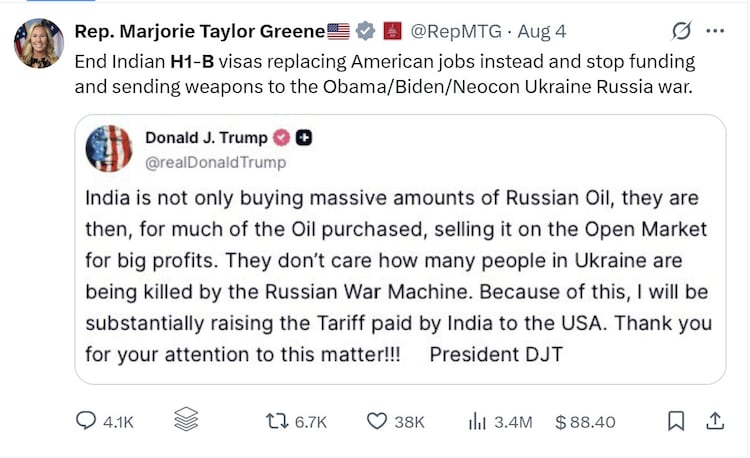The width and height of the screenshot is (750, 458).
Task: Open Donald J. Trump's avatar
Action: 109,149
